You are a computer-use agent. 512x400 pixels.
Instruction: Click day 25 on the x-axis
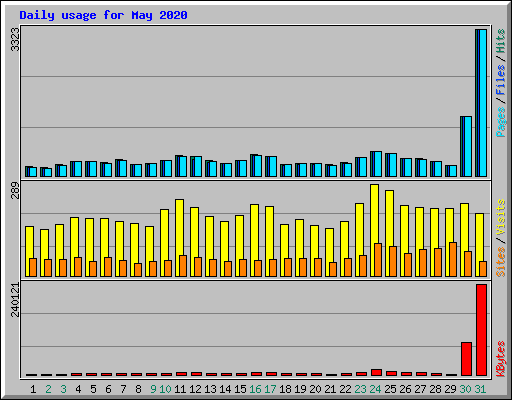click(x=390, y=389)
